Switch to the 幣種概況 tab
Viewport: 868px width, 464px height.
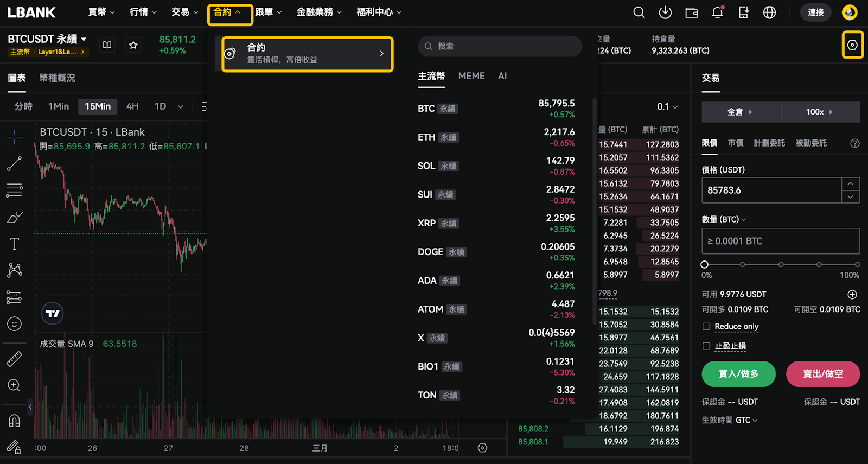pos(58,78)
